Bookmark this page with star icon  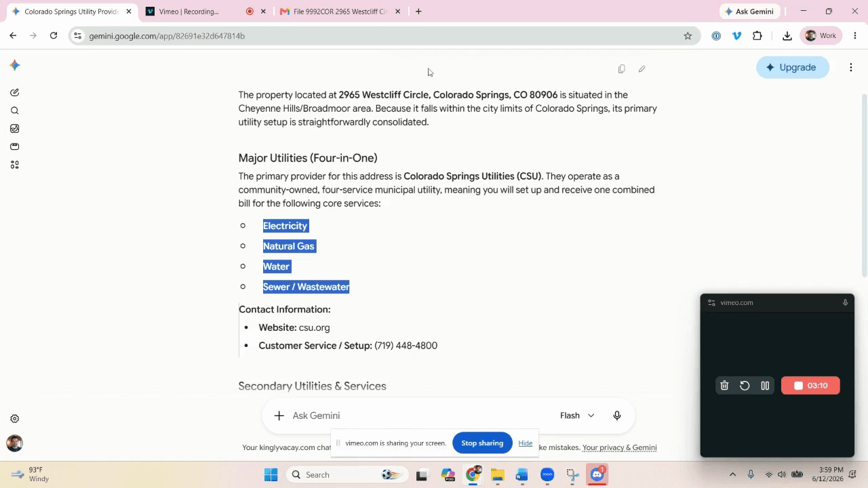[x=688, y=36]
